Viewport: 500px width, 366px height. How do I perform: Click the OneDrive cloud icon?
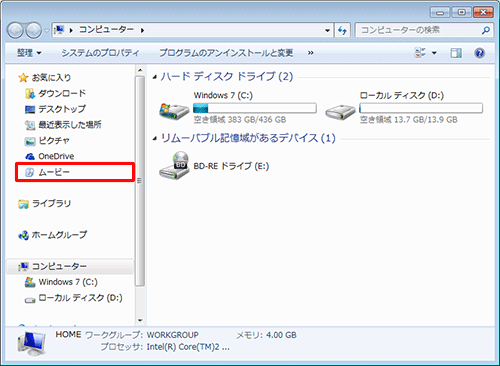(x=30, y=156)
